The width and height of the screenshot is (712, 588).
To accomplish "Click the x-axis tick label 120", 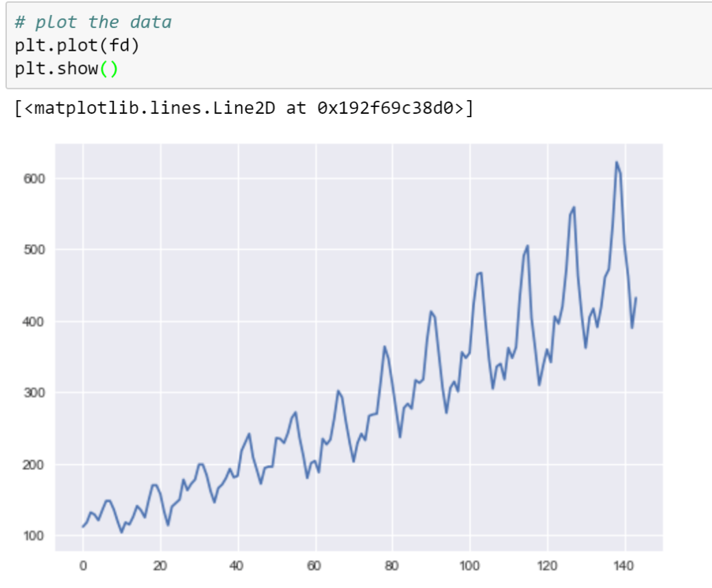I will (547, 566).
